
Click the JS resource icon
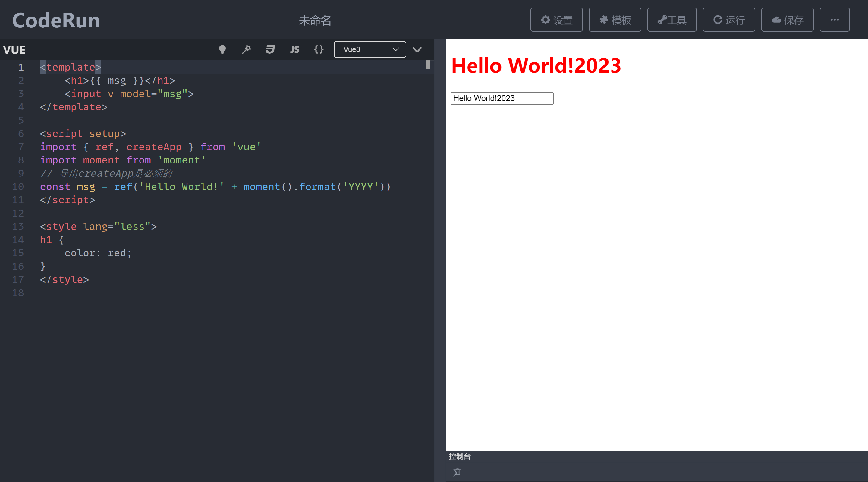pyautogui.click(x=294, y=49)
